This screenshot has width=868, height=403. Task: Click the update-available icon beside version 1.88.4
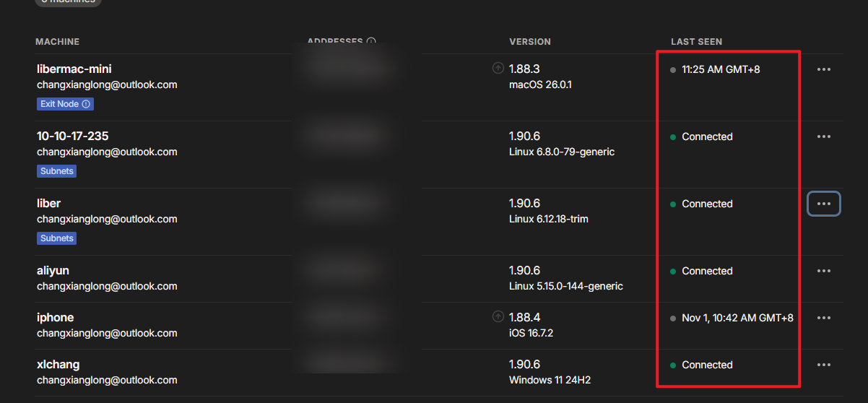click(x=498, y=316)
